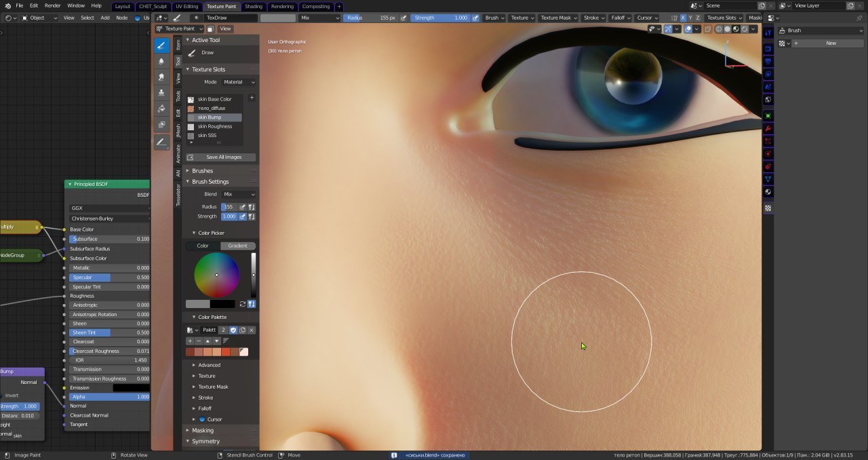The image size is (868, 460).
Task: Open the File menu
Action: pos(19,5)
